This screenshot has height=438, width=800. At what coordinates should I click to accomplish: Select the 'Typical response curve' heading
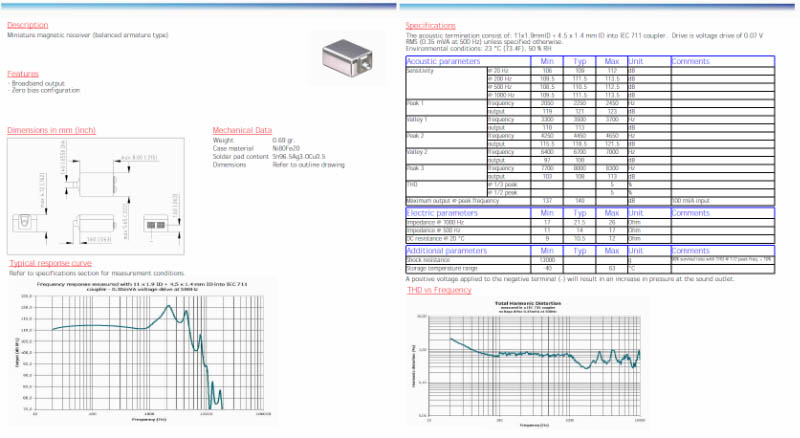51,263
